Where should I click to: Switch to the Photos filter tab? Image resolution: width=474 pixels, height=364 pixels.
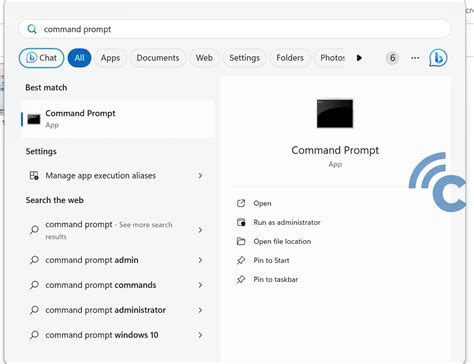click(x=330, y=58)
